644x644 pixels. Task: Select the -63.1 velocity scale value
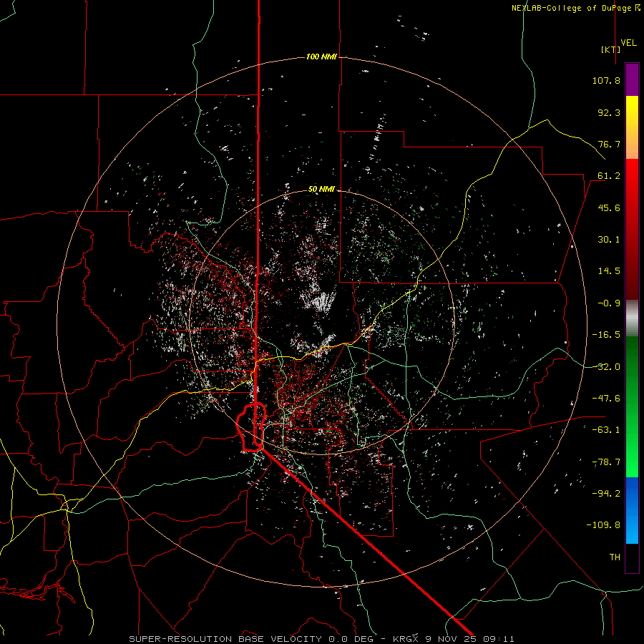606,430
